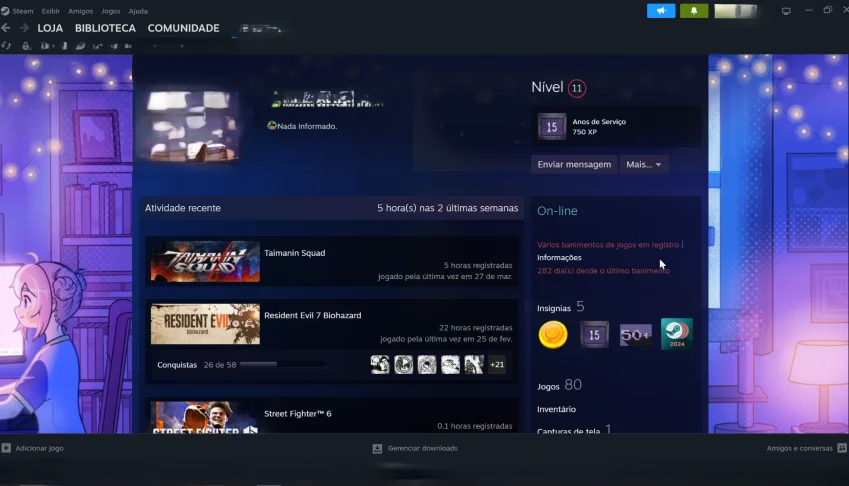The height and width of the screenshot is (486, 849).
Task: Open the fourth Resident Evil achievement icon
Action: click(x=450, y=365)
